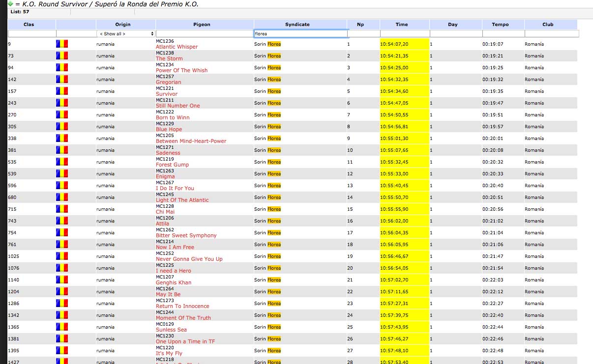Open the Origin "< Show all >" filter dropdown
This screenshot has width=593, height=364.
126,34
